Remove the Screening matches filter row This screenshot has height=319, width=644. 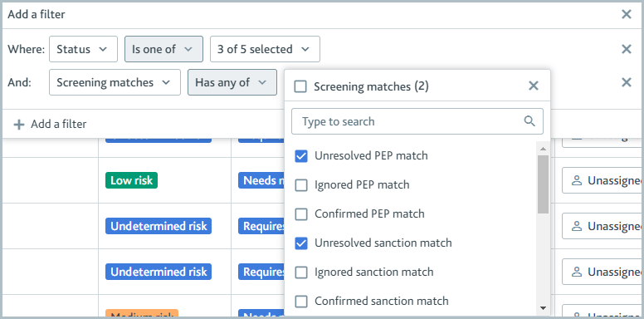point(627,82)
